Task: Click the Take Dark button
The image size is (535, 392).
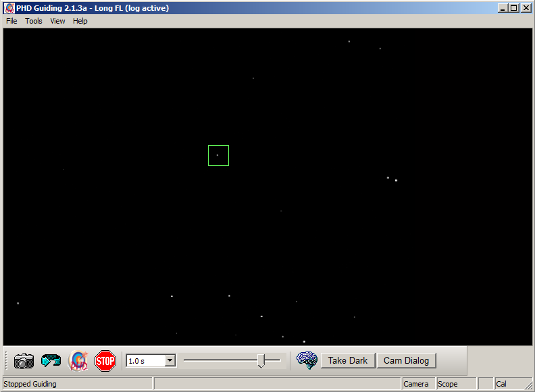Action: (x=348, y=360)
